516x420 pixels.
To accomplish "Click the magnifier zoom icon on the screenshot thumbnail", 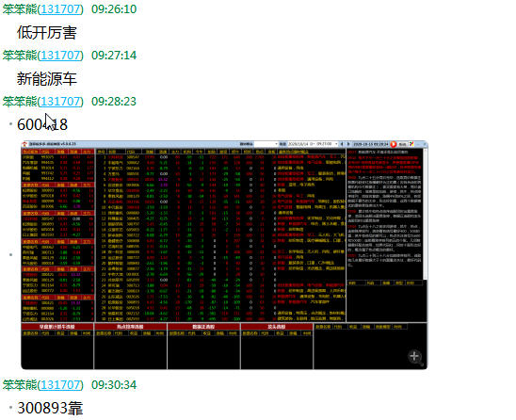I will click(x=415, y=357).
